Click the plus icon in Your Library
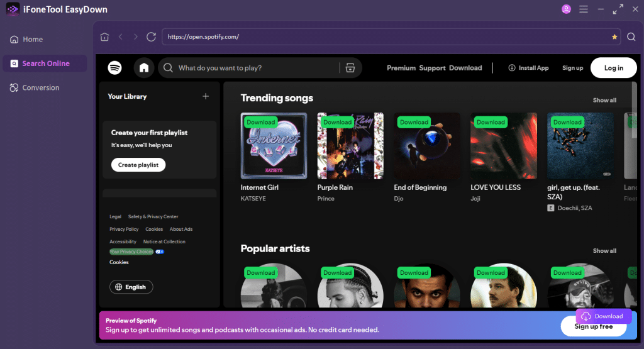The image size is (644, 349). 205,96
